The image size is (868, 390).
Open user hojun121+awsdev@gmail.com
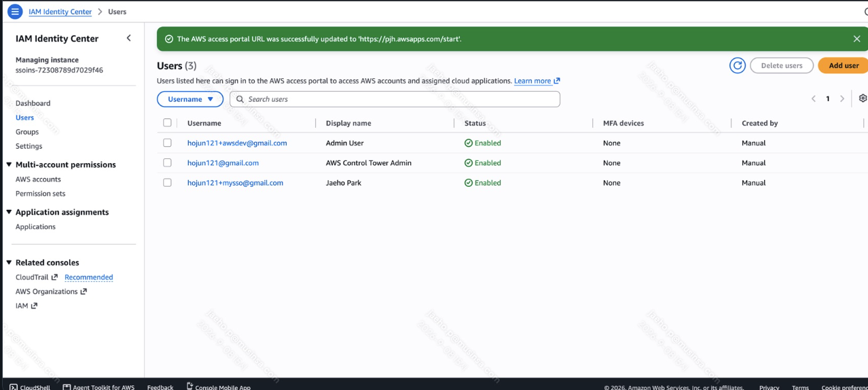[x=237, y=143]
